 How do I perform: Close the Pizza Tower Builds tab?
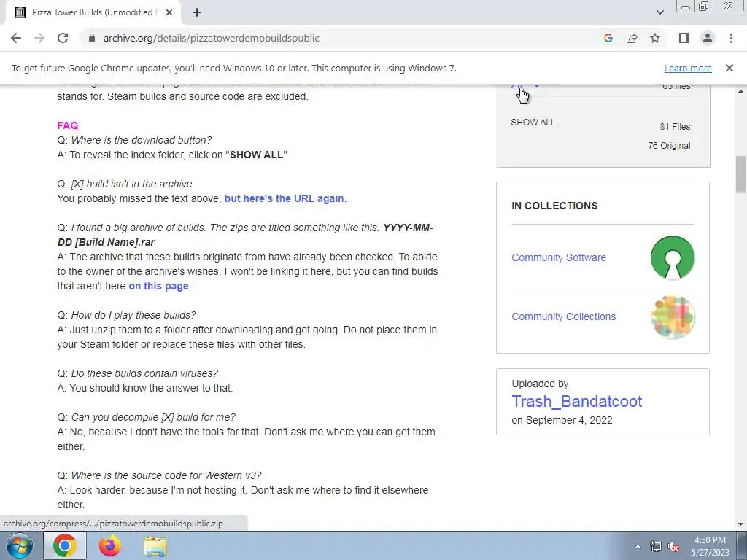click(169, 12)
